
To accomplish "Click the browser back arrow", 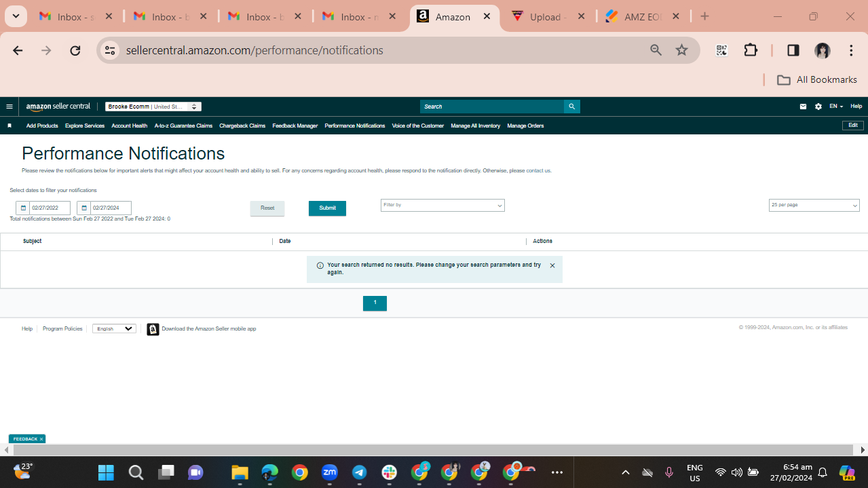I will tap(18, 50).
